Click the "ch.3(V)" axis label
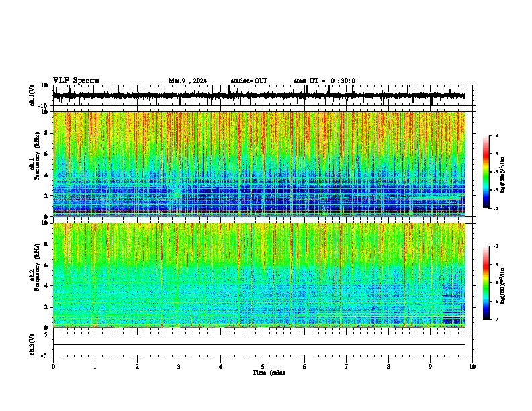The image size is (532, 411). 32,345
